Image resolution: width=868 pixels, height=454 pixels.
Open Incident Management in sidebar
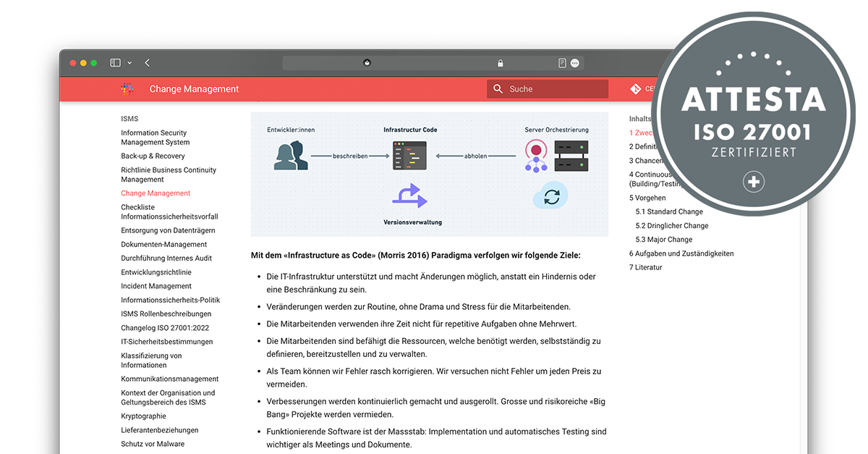(156, 286)
